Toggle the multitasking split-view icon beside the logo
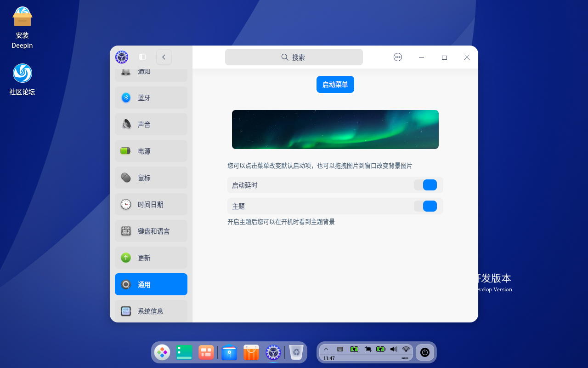The height and width of the screenshot is (368, 588). point(142,57)
